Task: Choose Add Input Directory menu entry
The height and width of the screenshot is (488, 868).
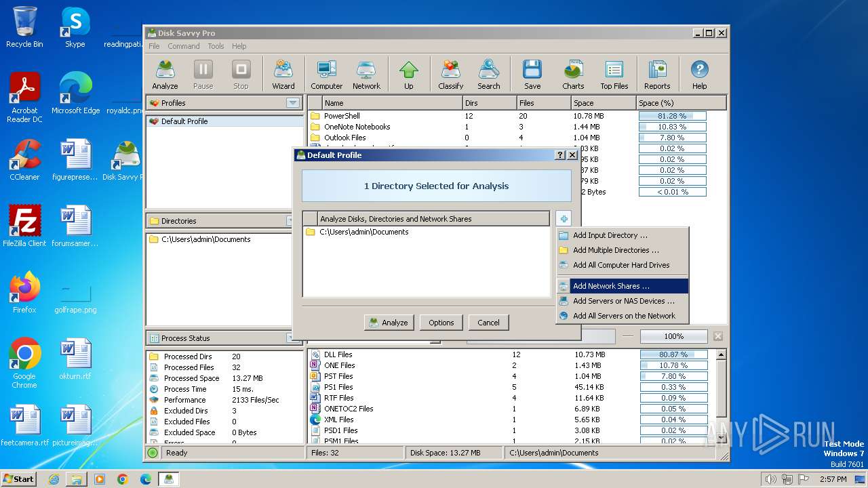Action: [x=622, y=235]
